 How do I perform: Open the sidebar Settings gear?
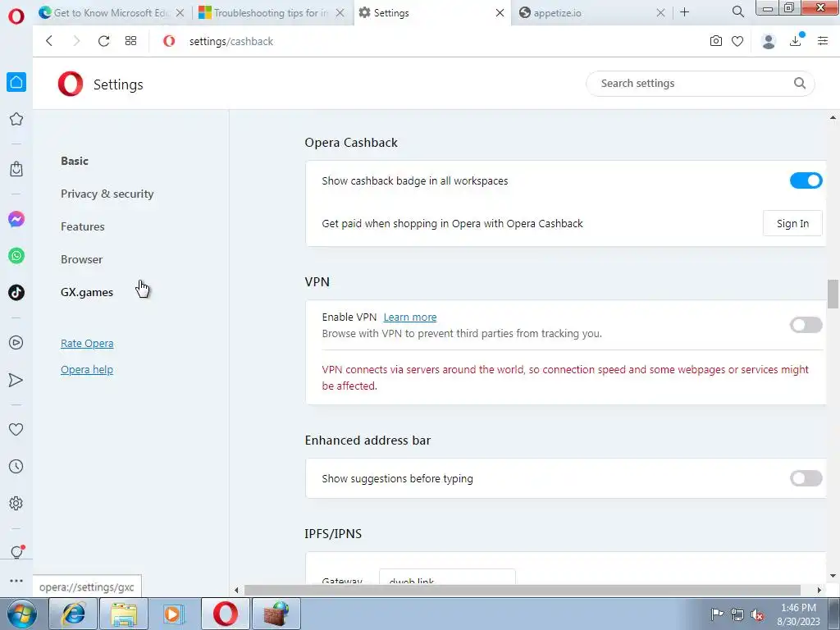click(x=16, y=503)
